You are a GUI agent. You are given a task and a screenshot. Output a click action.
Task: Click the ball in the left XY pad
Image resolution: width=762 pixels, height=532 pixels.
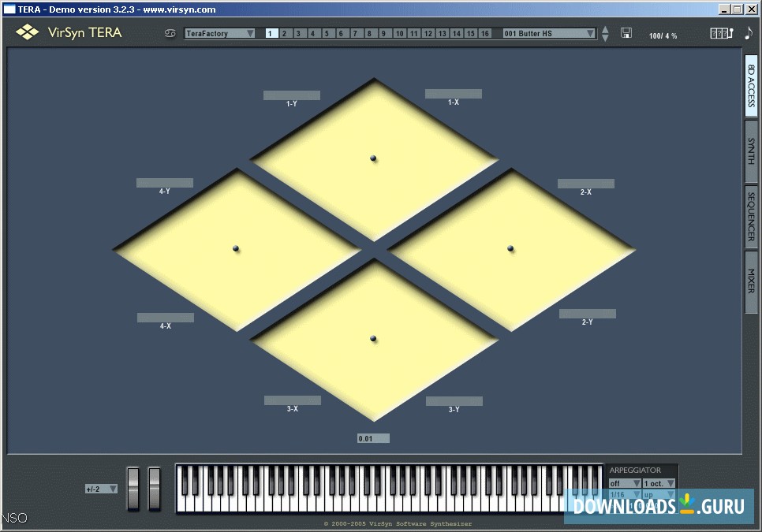click(x=236, y=248)
